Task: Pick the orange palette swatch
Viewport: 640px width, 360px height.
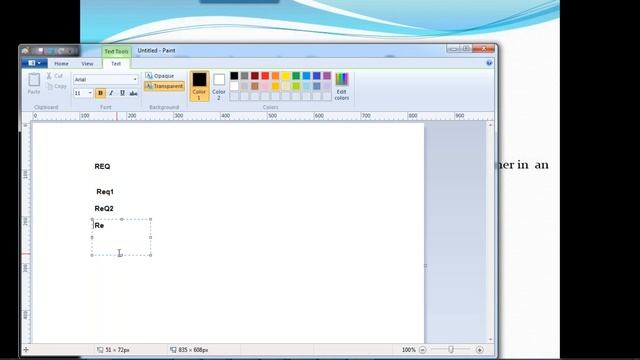Action: point(276,76)
